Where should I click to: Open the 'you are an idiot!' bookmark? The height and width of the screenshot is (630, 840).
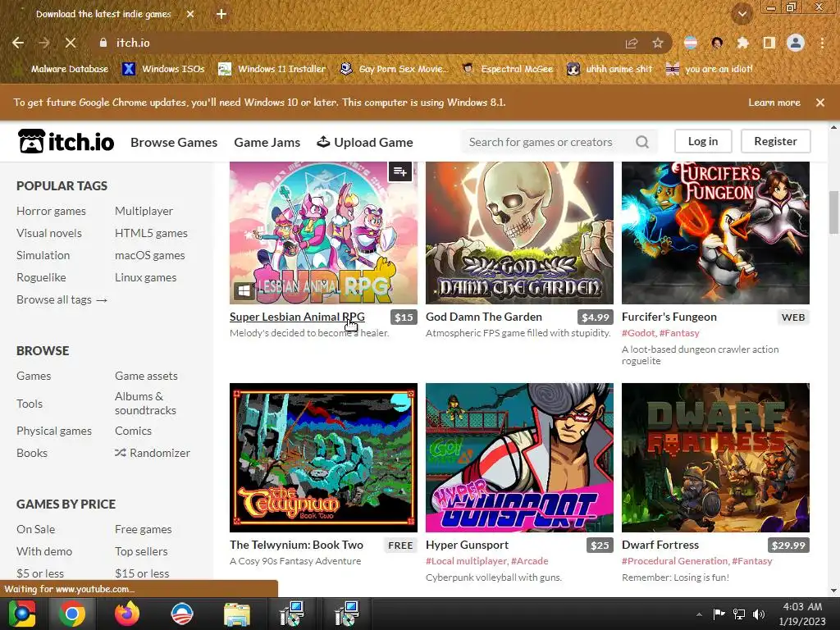710,69
